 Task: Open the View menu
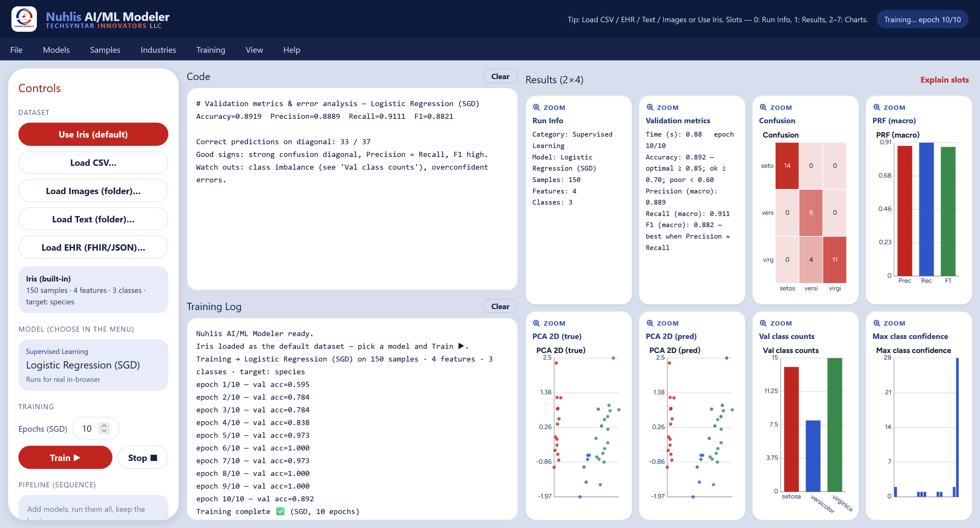(x=254, y=50)
